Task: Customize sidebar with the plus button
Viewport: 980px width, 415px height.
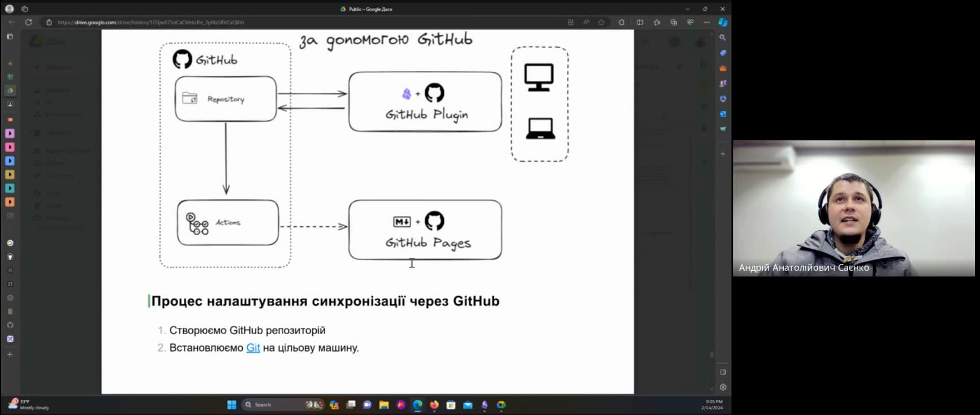Action: [x=723, y=154]
